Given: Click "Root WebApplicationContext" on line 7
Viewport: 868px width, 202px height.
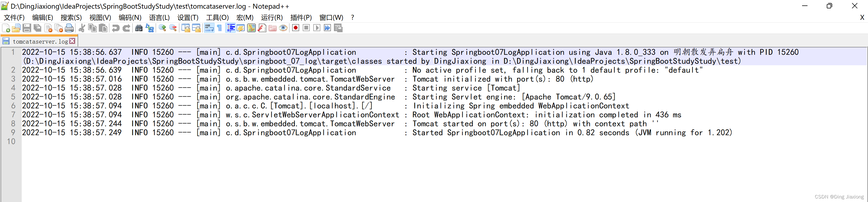Looking at the screenshot, I should (468, 115).
